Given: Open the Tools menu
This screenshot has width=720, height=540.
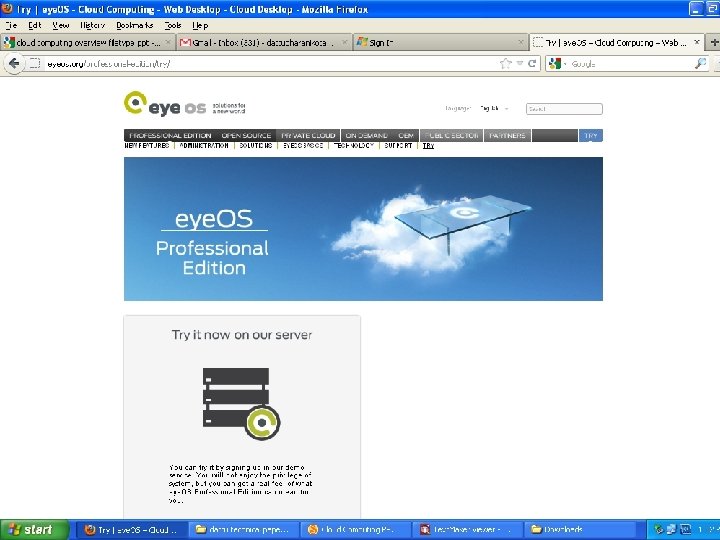Looking at the screenshot, I should tap(173, 25).
